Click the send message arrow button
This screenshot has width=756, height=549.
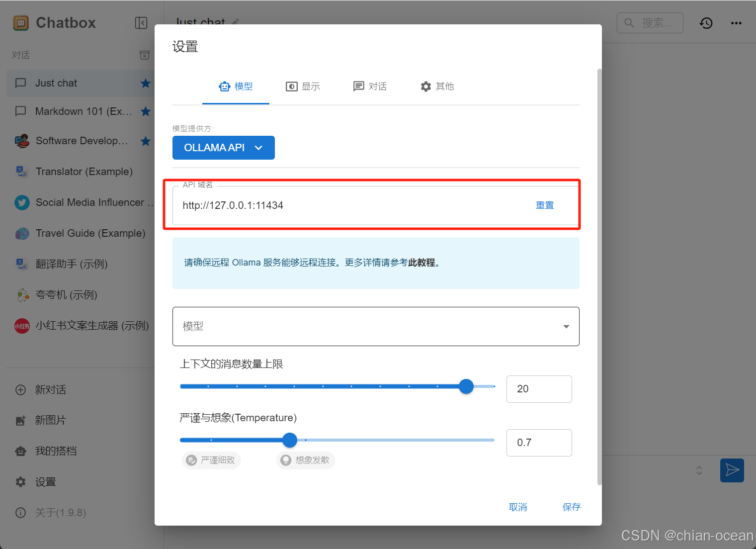732,470
